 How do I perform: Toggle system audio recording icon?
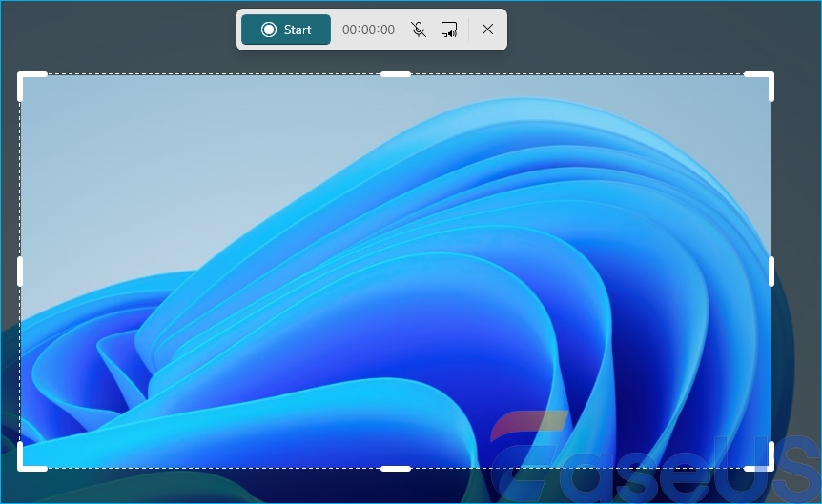click(x=449, y=30)
